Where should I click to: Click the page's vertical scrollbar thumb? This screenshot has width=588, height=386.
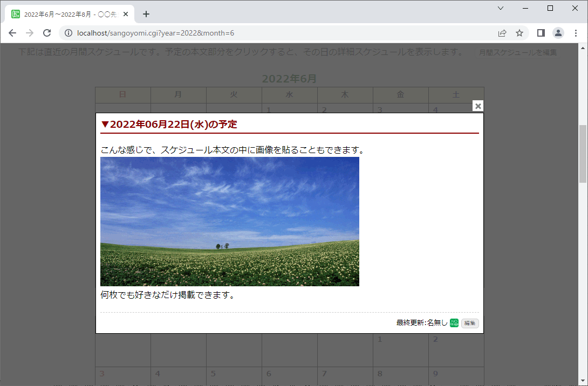pos(583,154)
